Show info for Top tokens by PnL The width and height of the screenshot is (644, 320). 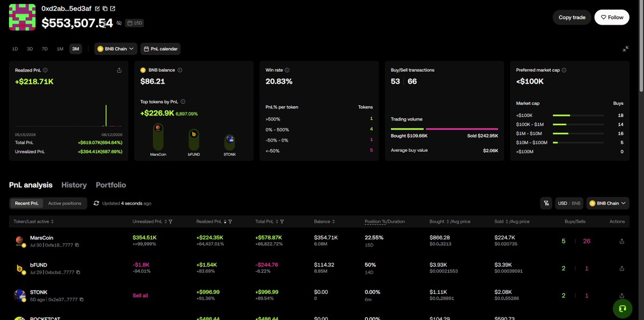[183, 102]
